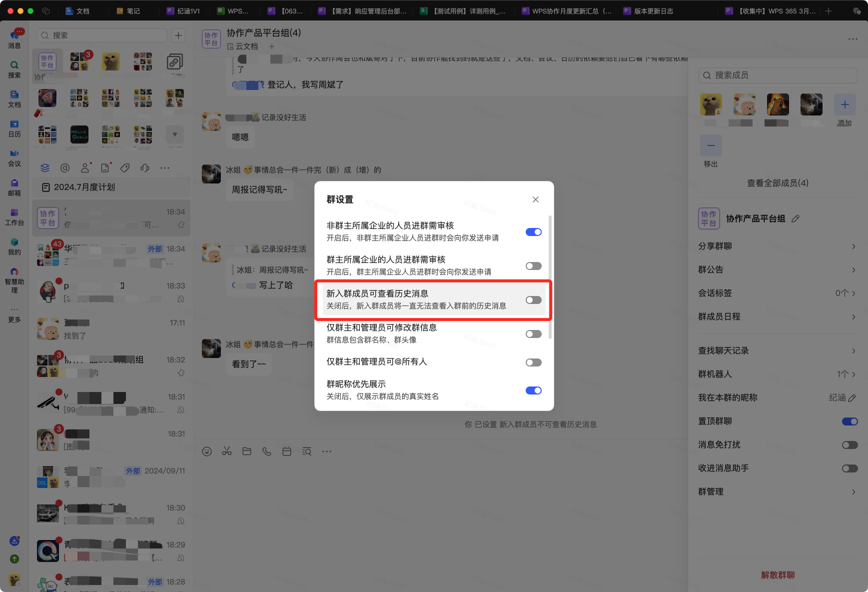The width and height of the screenshot is (868, 592).
Task: Expand the 群公告 row
Action: click(777, 269)
